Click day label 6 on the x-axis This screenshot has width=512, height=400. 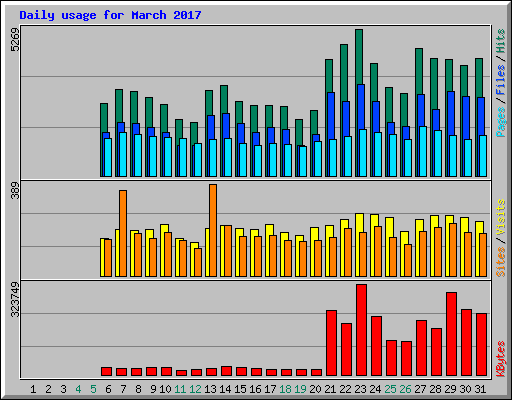point(108,389)
